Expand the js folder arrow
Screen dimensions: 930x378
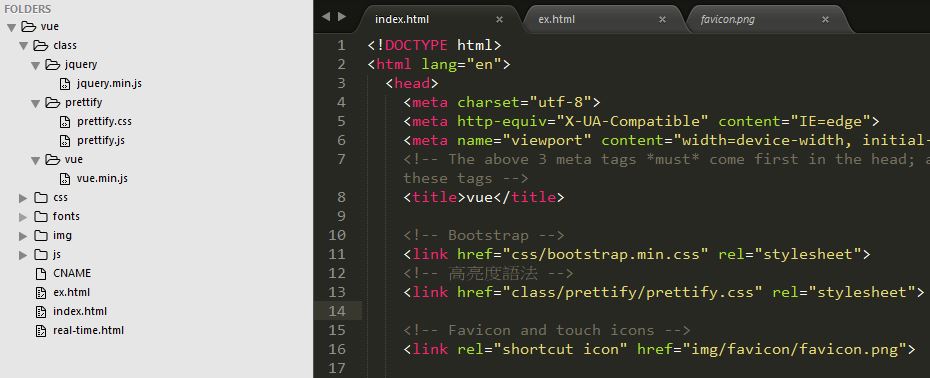coord(23,255)
